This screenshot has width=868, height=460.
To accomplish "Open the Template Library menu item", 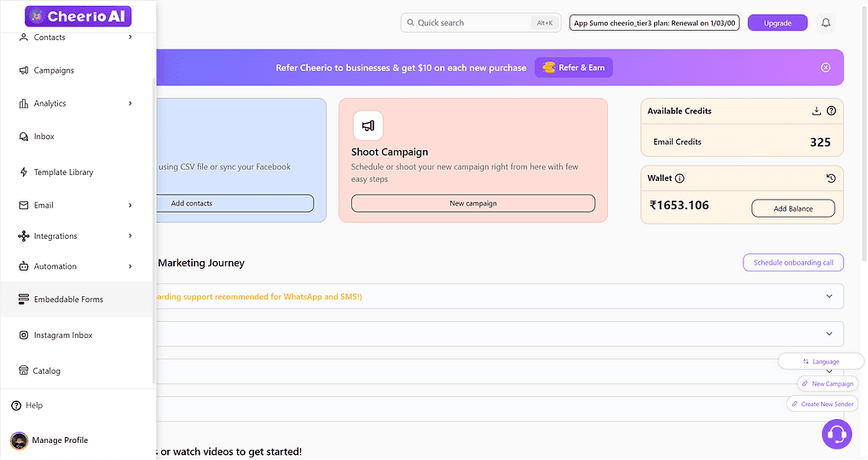I will pos(77,172).
